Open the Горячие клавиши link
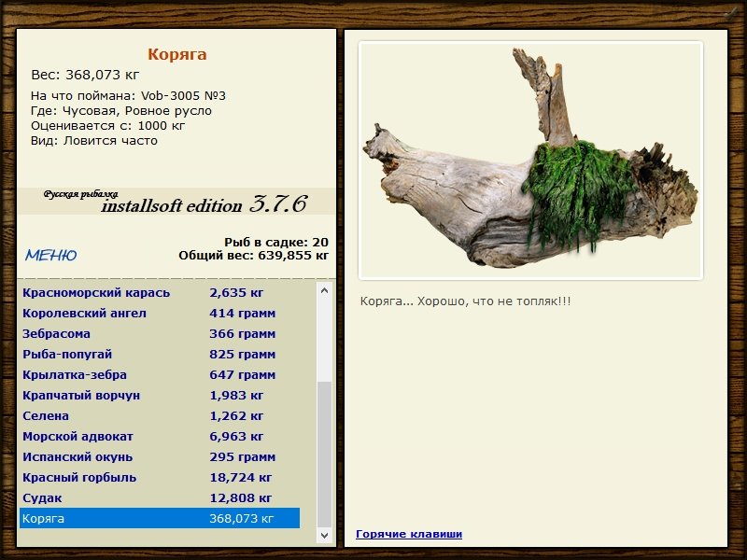 point(409,534)
